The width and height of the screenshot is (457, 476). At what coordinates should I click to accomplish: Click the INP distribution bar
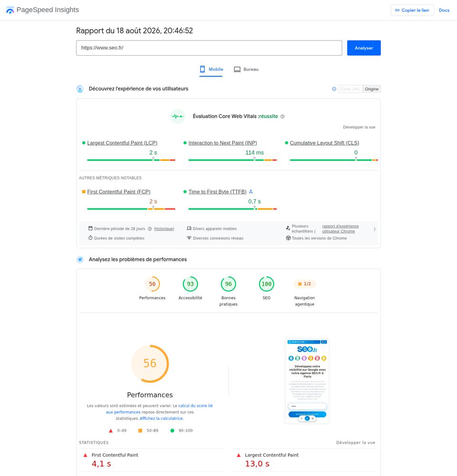tap(233, 160)
